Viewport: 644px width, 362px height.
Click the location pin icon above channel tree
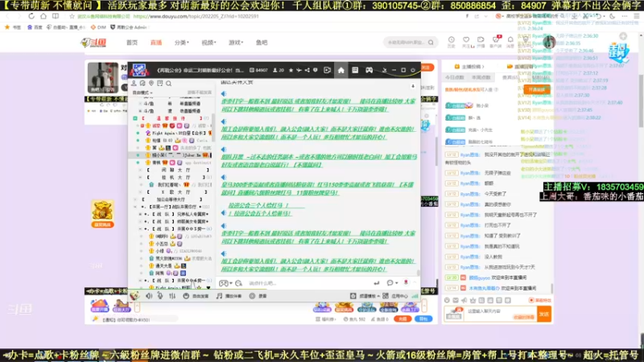click(151, 84)
